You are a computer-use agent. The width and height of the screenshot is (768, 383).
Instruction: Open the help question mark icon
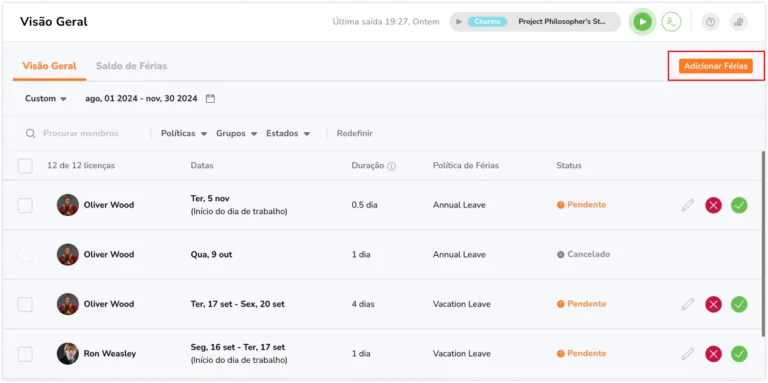point(710,22)
